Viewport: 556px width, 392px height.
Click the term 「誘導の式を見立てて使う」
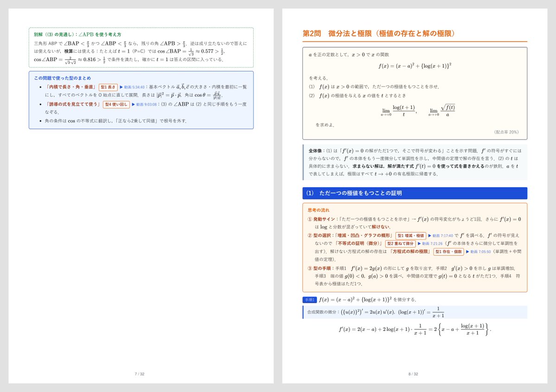pos(73,105)
